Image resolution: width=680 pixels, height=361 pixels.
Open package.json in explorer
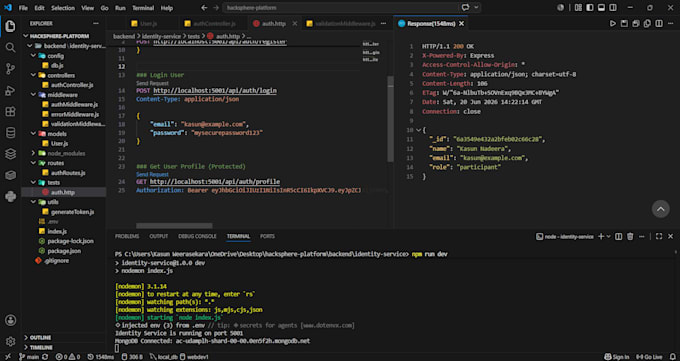64,251
